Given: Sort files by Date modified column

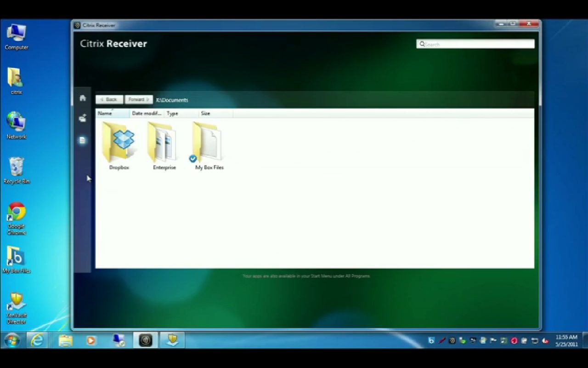Looking at the screenshot, I should [147, 113].
